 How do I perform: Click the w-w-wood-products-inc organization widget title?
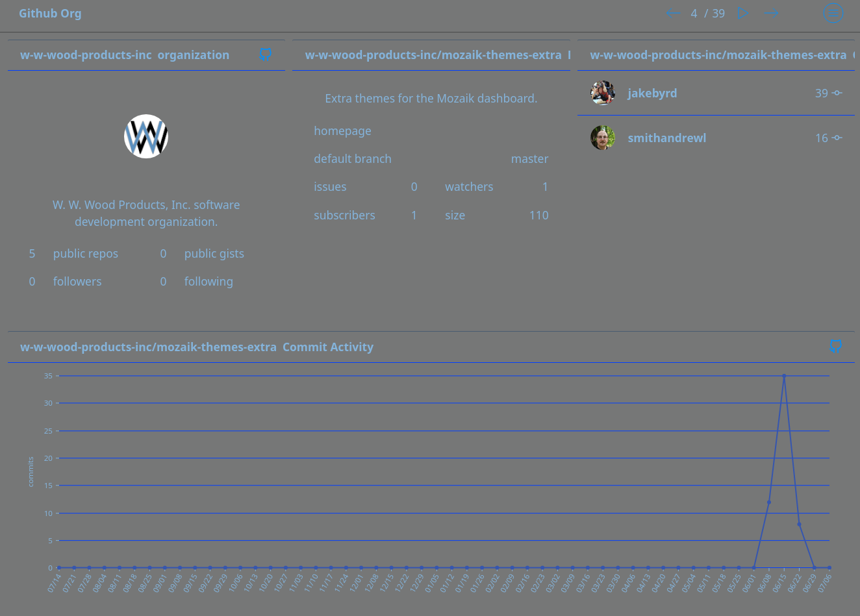[x=125, y=55]
